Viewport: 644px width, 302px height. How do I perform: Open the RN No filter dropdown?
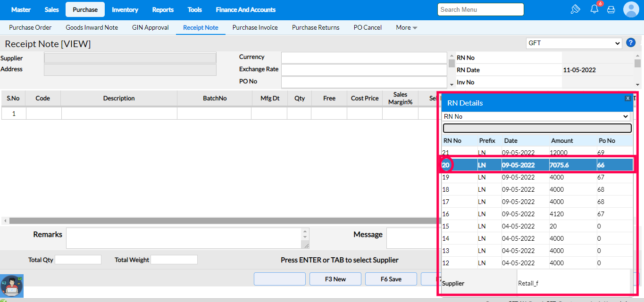536,116
